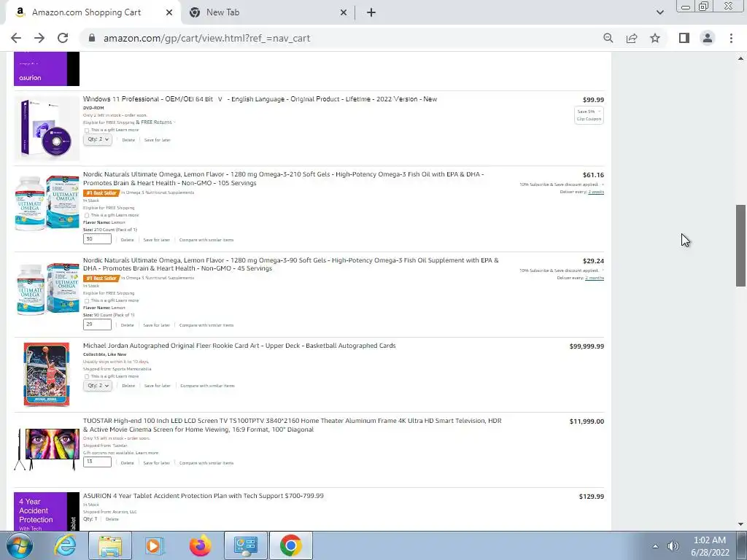Save TUOSTAR TV for later

tap(156, 463)
